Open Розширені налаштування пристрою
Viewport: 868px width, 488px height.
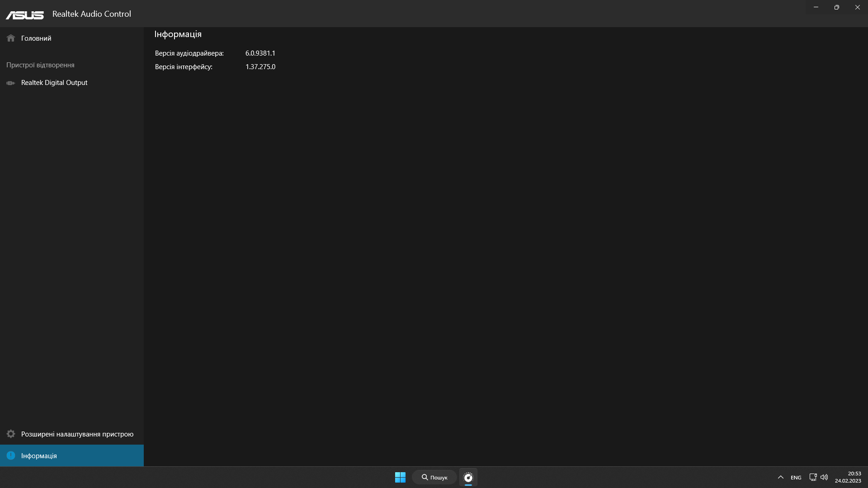77,434
